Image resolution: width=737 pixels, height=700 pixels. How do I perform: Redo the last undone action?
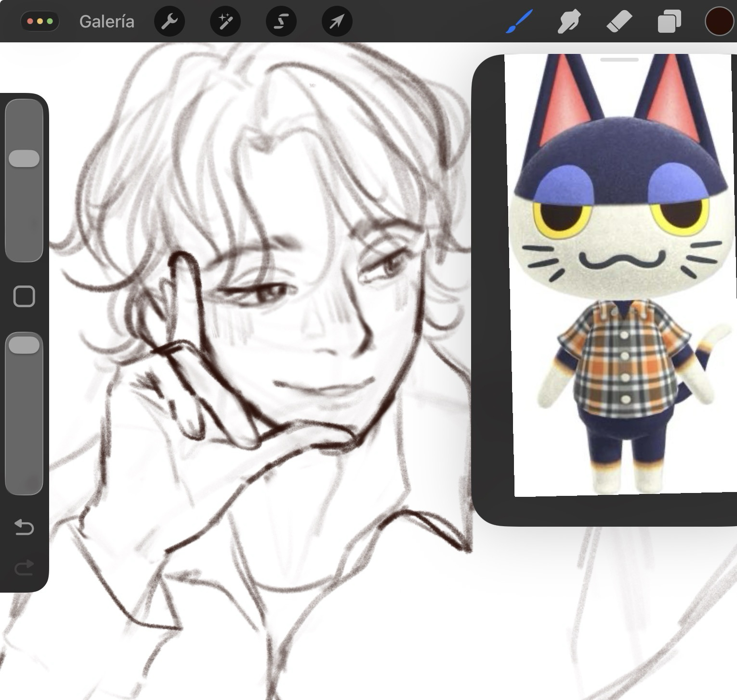pos(24,568)
